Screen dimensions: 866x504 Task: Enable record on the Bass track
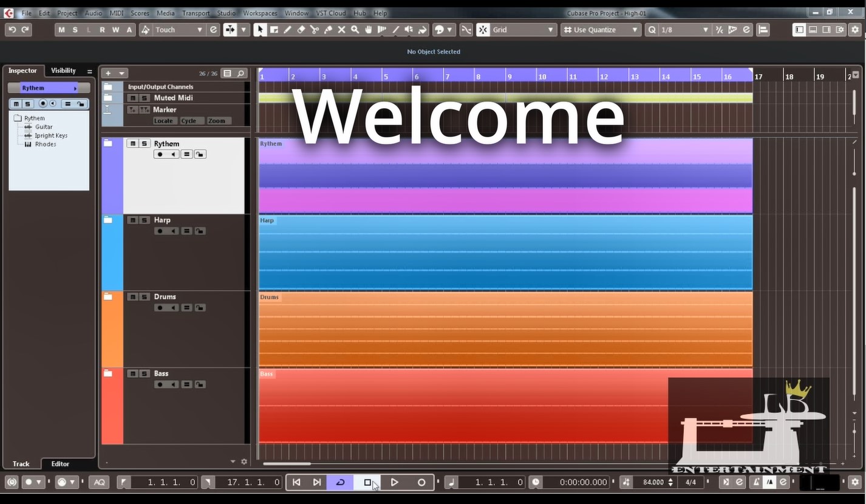(x=160, y=384)
